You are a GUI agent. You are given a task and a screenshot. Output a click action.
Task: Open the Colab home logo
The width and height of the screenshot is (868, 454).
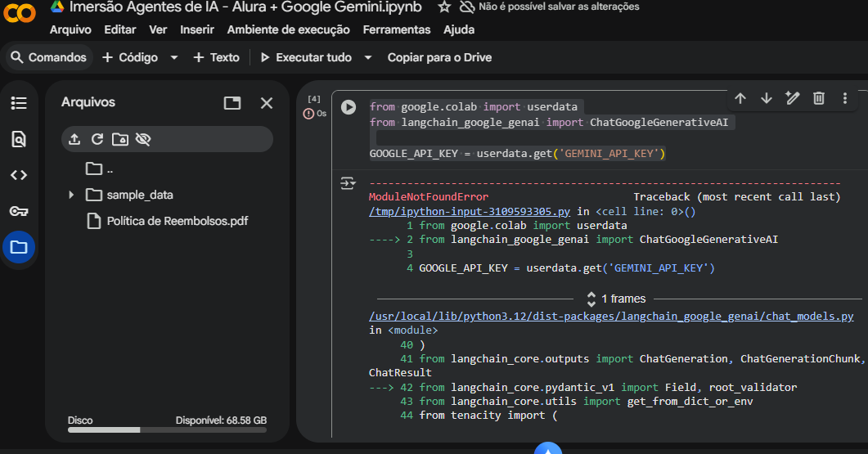(x=20, y=12)
